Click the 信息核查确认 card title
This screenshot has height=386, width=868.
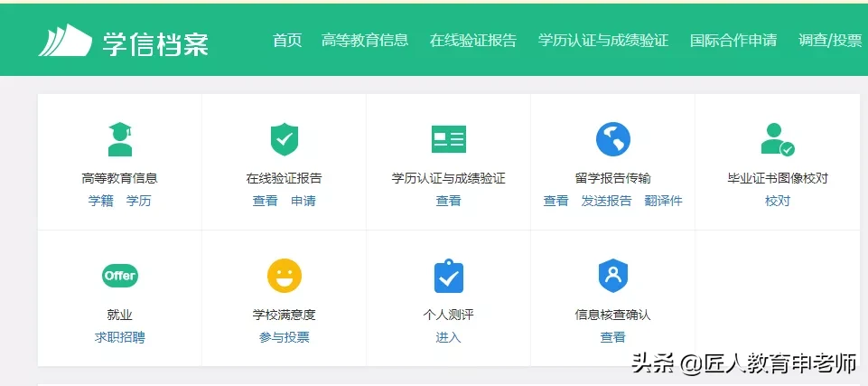(x=612, y=315)
